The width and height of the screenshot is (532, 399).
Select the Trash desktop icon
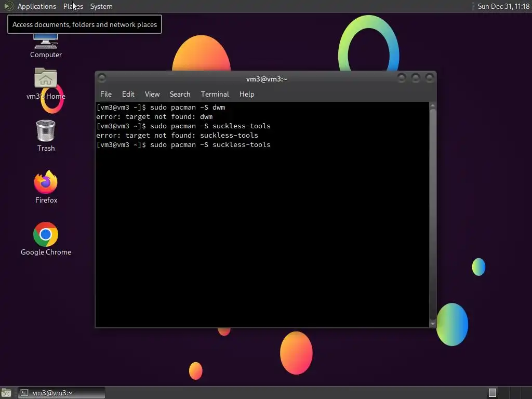point(46,136)
